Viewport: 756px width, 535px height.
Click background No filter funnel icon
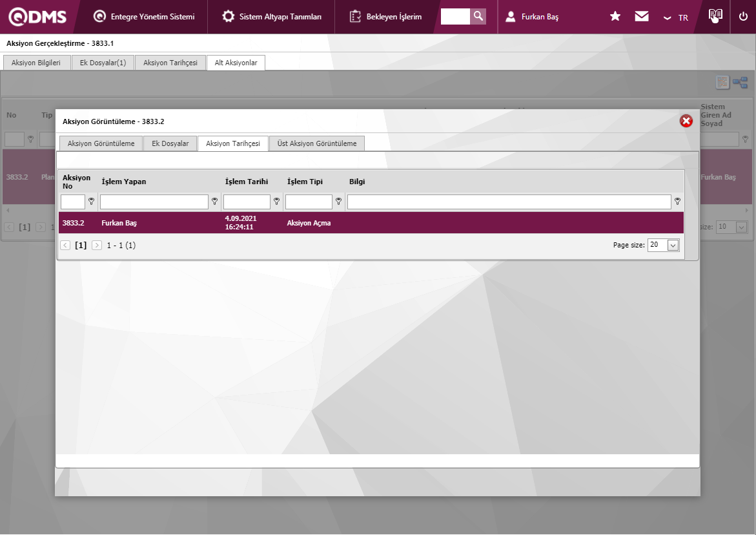[x=30, y=140]
